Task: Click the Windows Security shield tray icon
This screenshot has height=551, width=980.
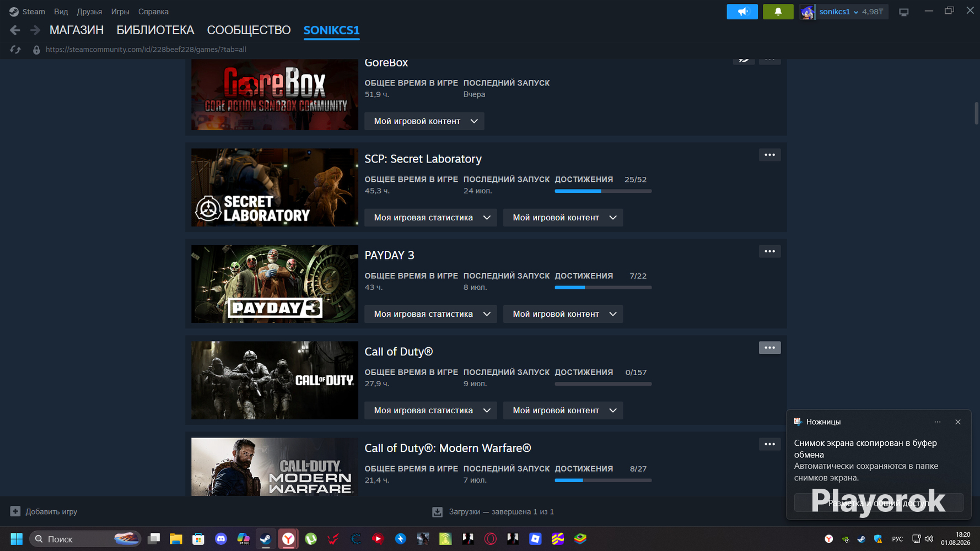Action: click(878, 539)
